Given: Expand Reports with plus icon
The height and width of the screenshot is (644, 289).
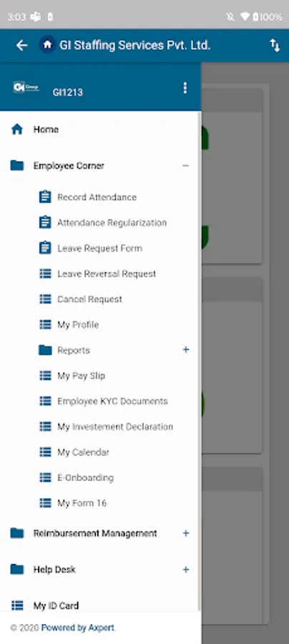Looking at the screenshot, I should pos(185,349).
